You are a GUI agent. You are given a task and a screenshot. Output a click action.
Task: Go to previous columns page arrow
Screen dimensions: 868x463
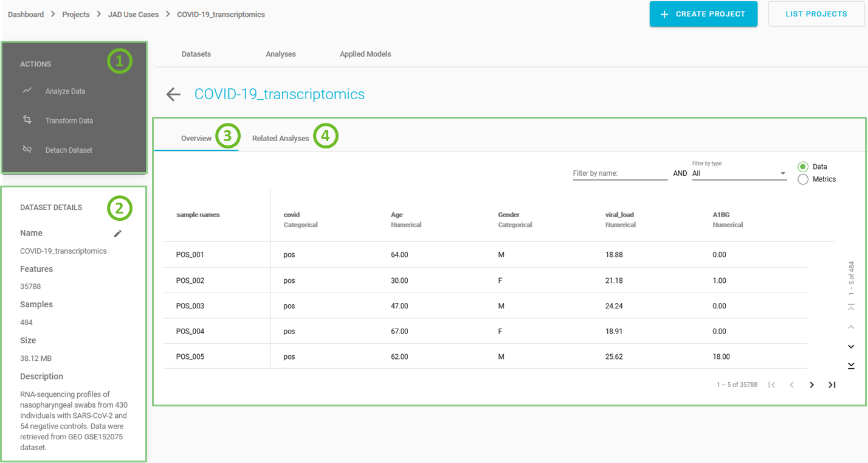click(791, 385)
